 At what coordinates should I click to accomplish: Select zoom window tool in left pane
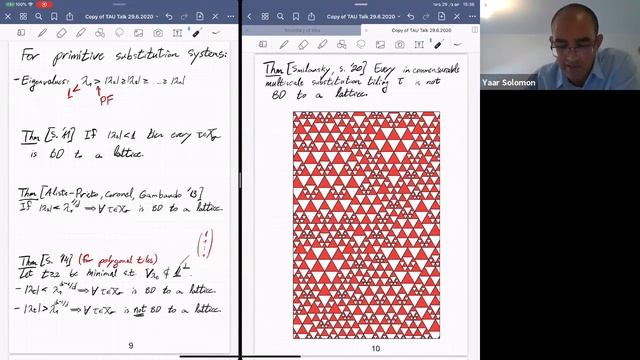[21, 33]
